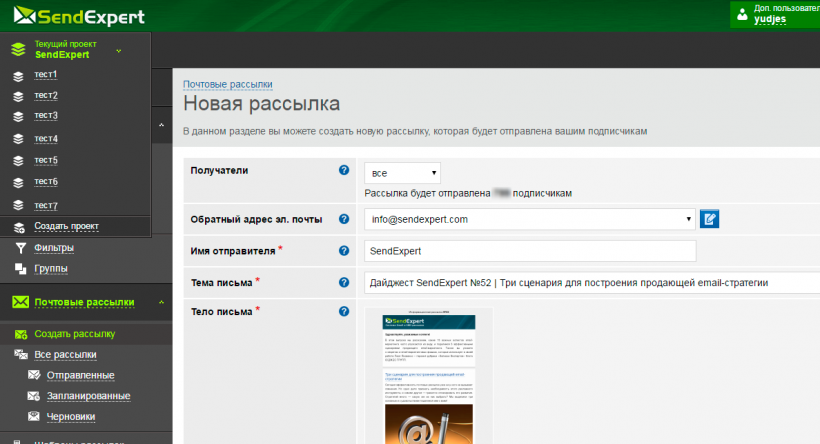Screen dimensions: 820x444
Task: Click the icon beside Создать рассылку
Action: pyautogui.click(x=21, y=334)
